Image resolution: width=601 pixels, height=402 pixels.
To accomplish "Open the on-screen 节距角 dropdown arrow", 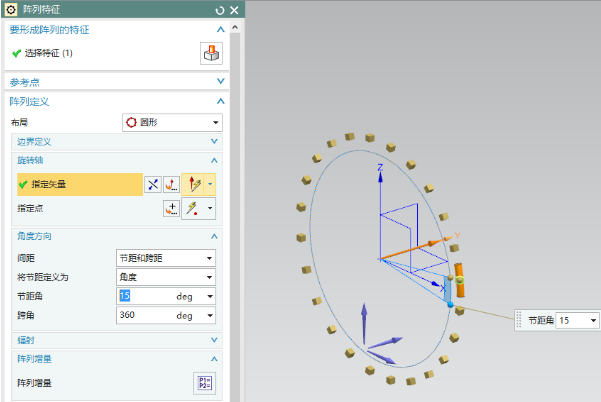I will pyautogui.click(x=593, y=320).
